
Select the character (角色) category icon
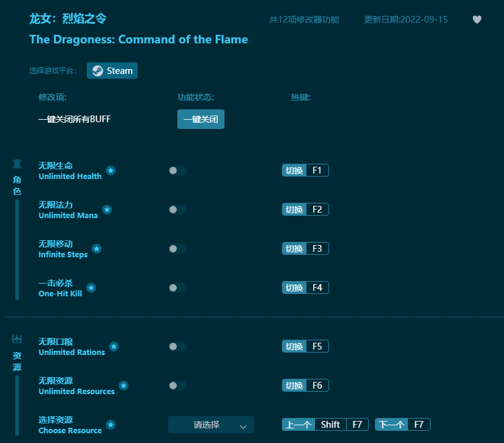coord(17,164)
